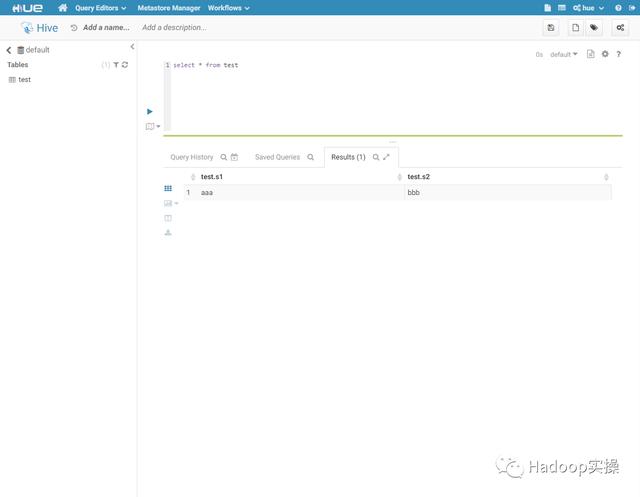This screenshot has height=497, width=640.
Task: Click Add a name field
Action: pyautogui.click(x=106, y=27)
